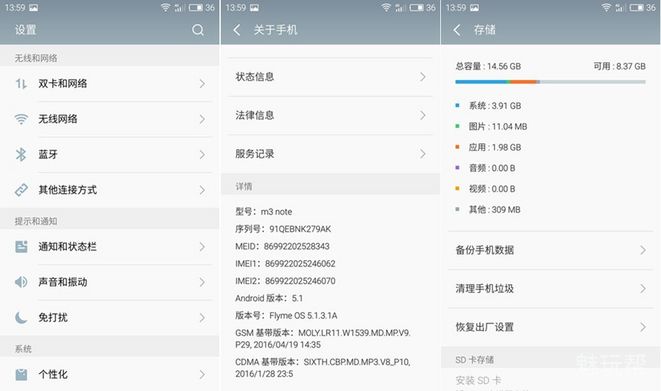Tap the purple 音频 legend dot
Viewport: 661px width, 391px height.
[457, 168]
